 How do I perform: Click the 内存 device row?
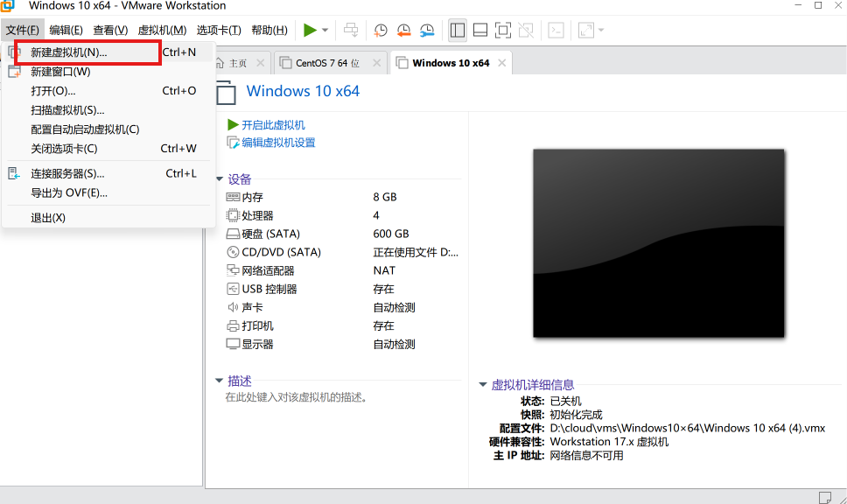tap(342, 197)
